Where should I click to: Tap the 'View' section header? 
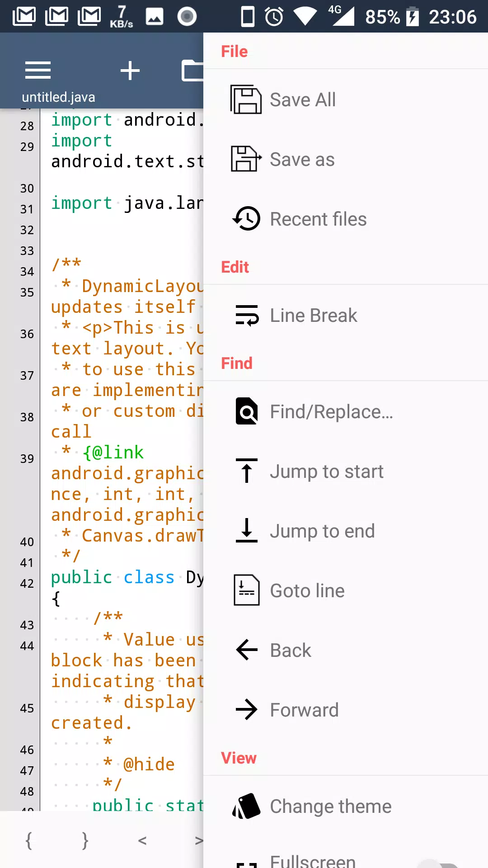click(x=239, y=758)
